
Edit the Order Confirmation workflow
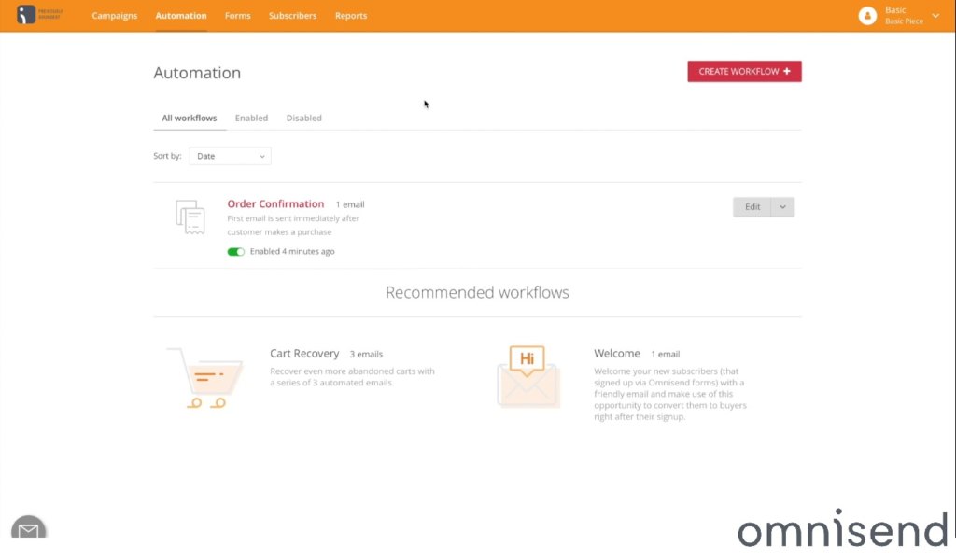752,206
